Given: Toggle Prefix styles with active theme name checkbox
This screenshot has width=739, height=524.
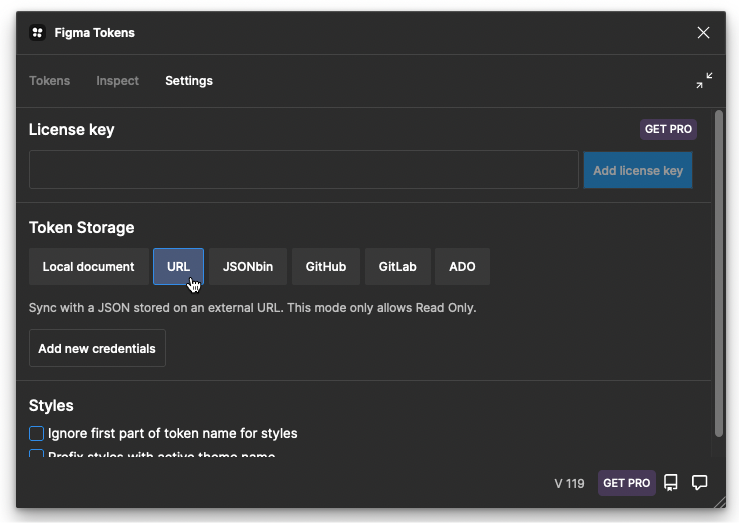Looking at the screenshot, I should point(36,453).
